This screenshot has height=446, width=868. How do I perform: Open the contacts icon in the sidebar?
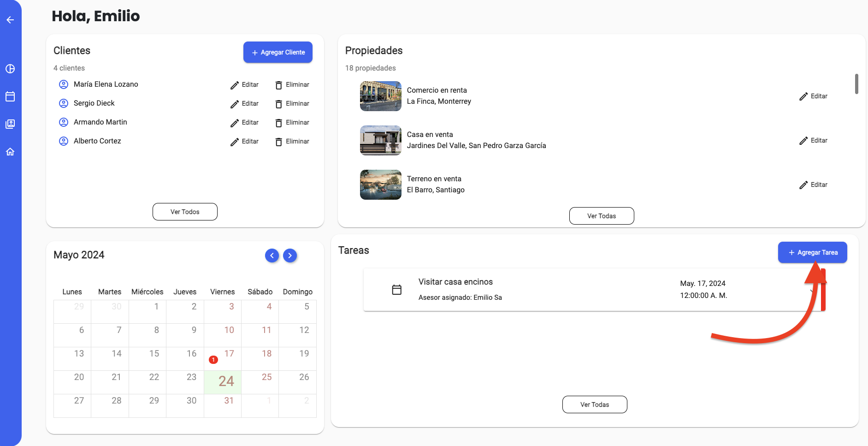pyautogui.click(x=10, y=124)
